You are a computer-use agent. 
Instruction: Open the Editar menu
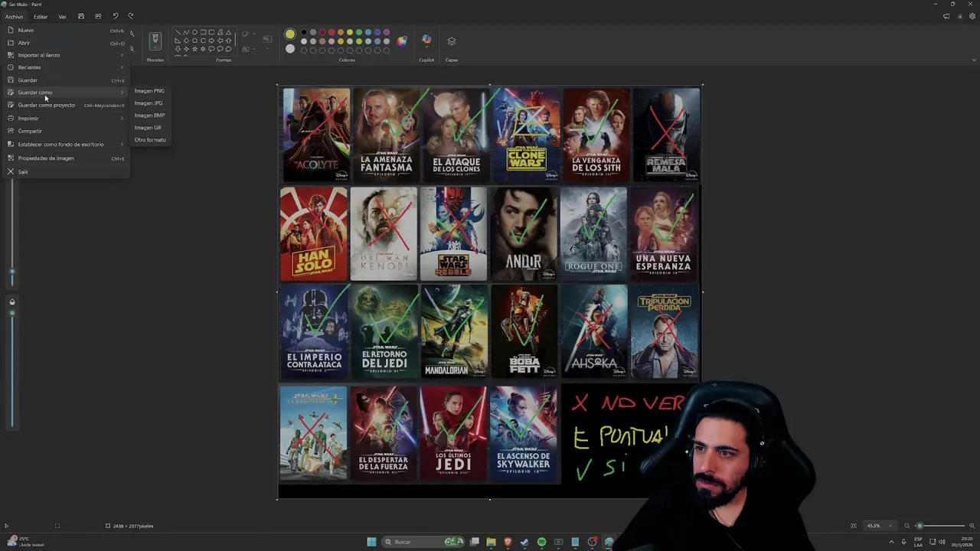tap(41, 17)
